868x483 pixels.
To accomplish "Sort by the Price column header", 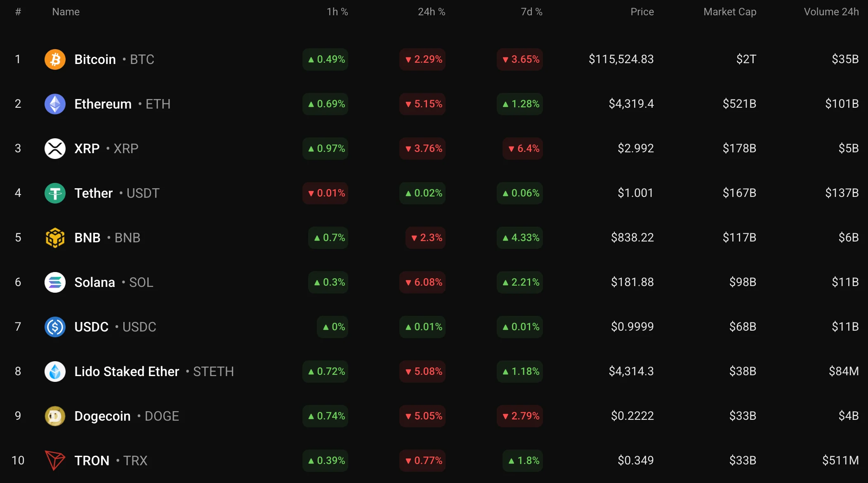I will click(x=642, y=12).
